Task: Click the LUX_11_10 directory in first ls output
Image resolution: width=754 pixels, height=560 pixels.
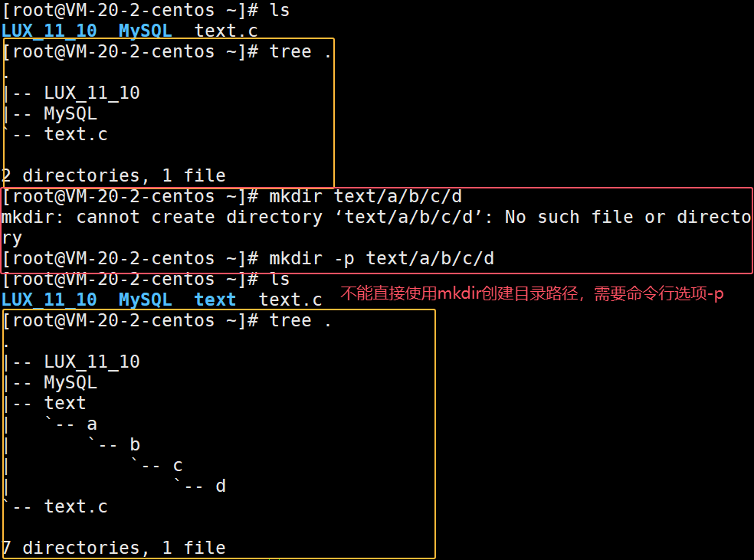Action: pyautogui.click(x=49, y=31)
